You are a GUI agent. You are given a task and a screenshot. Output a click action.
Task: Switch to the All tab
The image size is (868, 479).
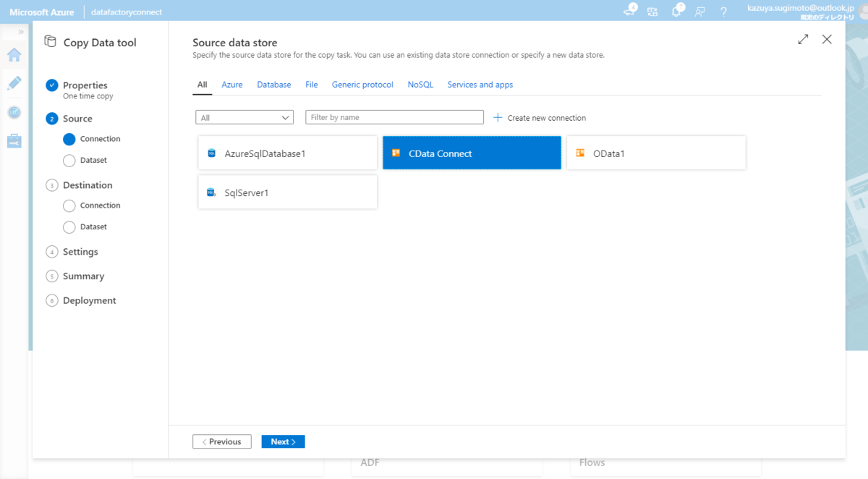202,85
